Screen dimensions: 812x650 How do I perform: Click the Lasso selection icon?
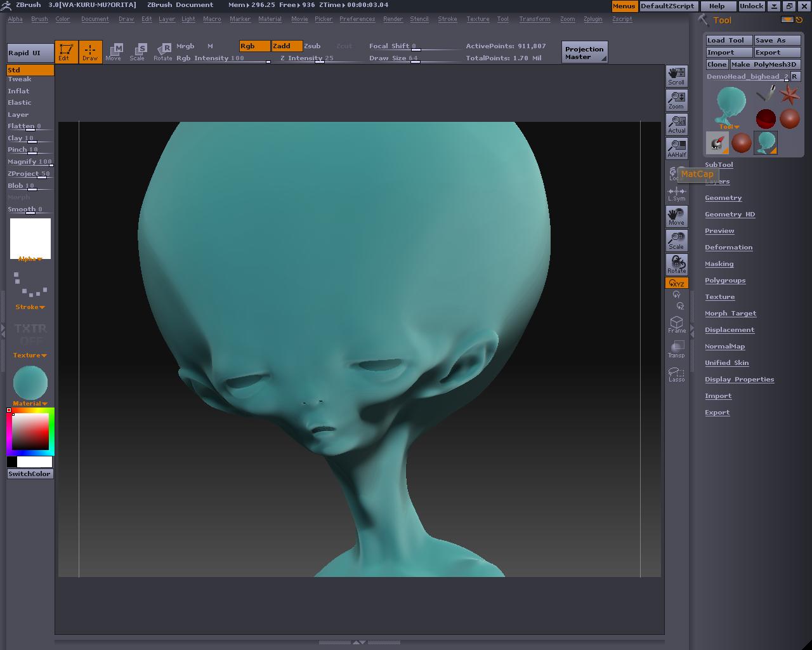676,374
